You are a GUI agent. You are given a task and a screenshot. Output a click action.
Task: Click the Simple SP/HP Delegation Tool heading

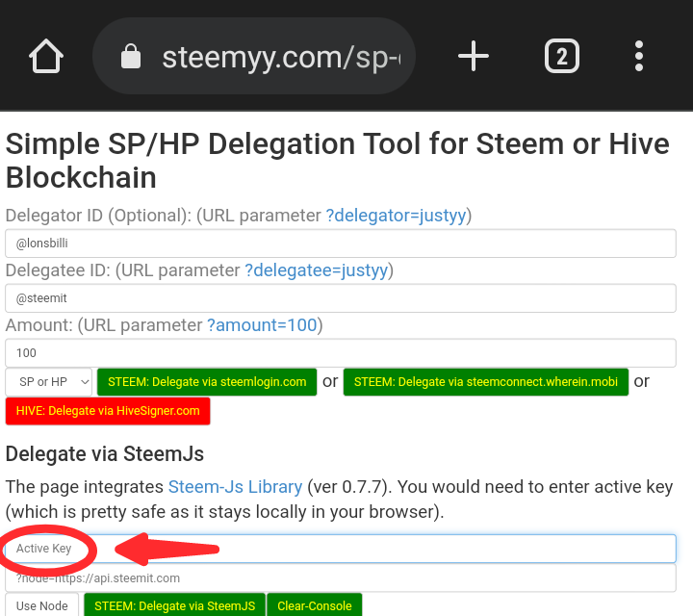[x=337, y=161]
